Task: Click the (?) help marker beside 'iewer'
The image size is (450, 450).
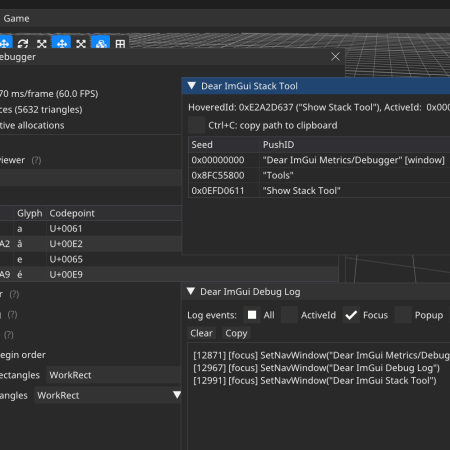Action: pyautogui.click(x=36, y=160)
